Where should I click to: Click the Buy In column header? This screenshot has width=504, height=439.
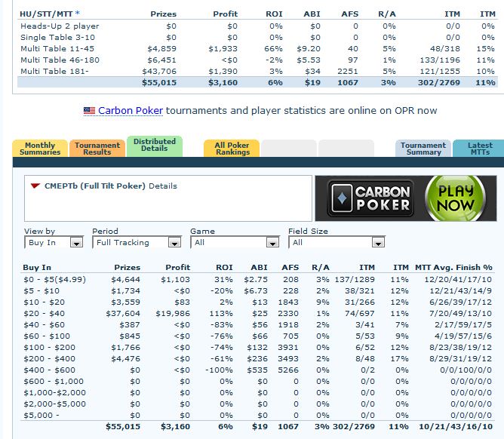tap(37, 267)
